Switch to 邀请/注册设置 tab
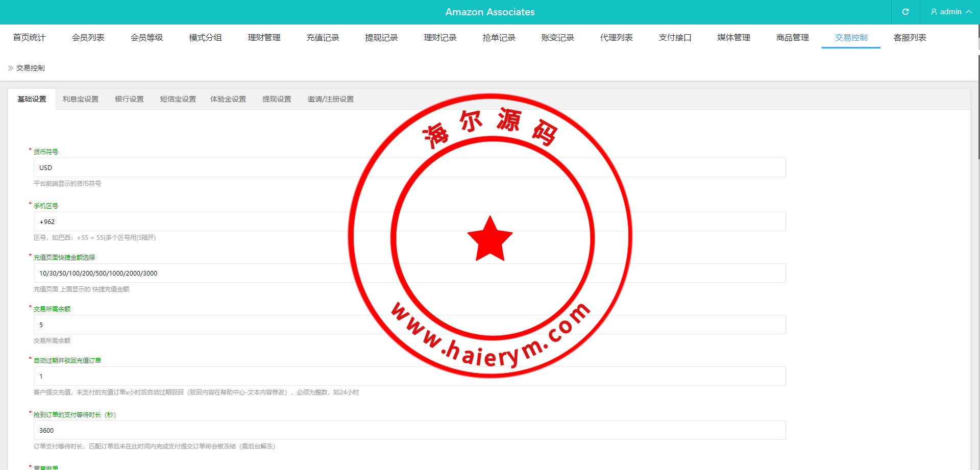The width and height of the screenshot is (980, 470). tap(330, 99)
